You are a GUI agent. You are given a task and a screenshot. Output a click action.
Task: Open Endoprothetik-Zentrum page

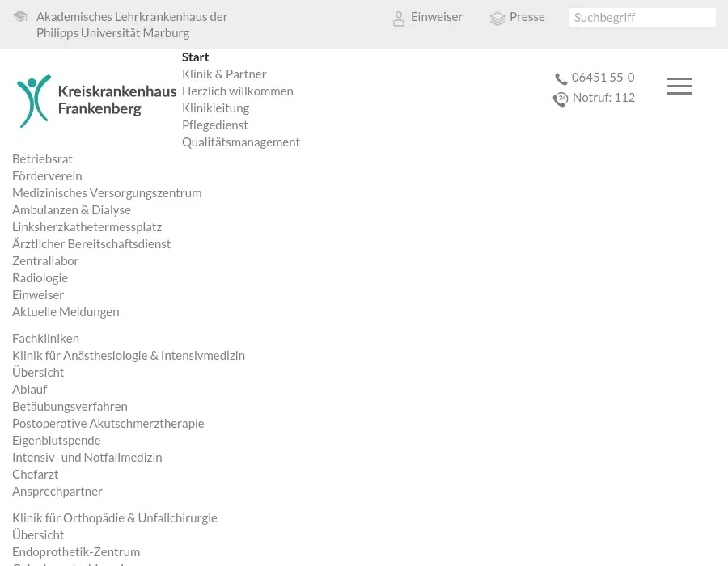[x=76, y=551]
